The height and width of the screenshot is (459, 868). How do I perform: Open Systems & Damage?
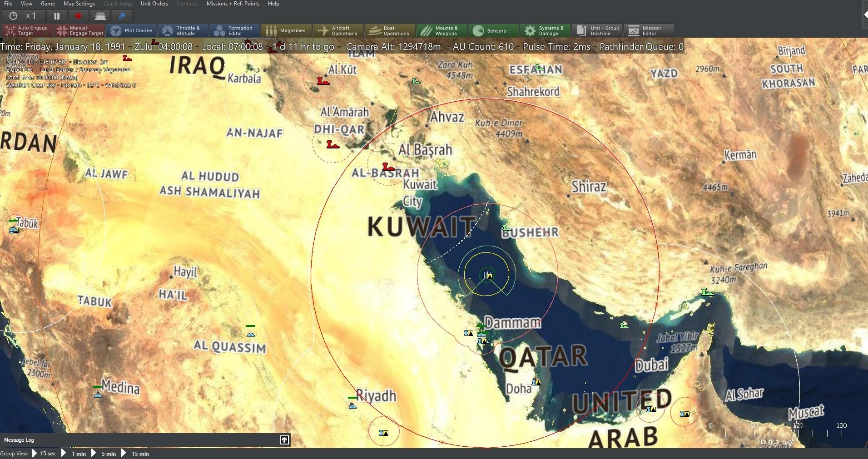tap(545, 30)
